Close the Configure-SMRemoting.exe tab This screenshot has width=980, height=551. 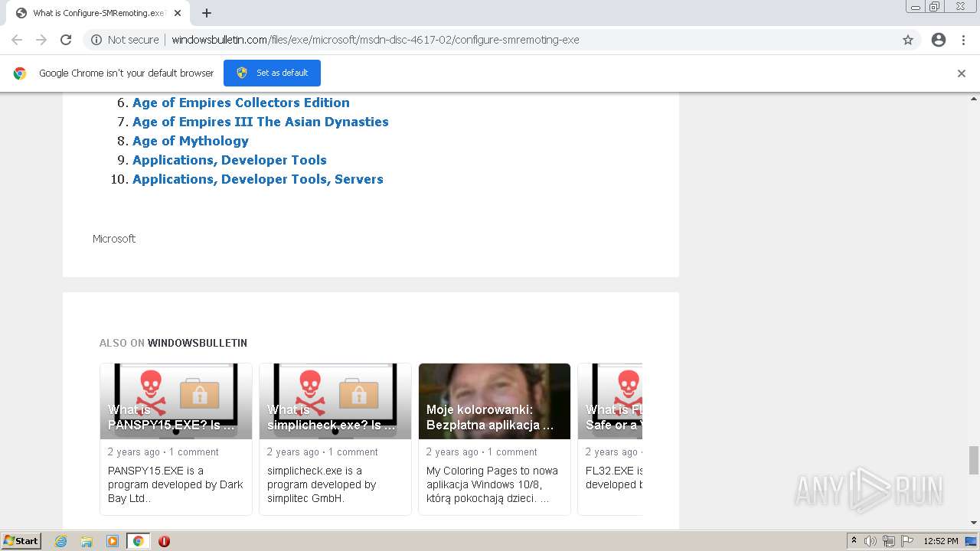(x=178, y=13)
